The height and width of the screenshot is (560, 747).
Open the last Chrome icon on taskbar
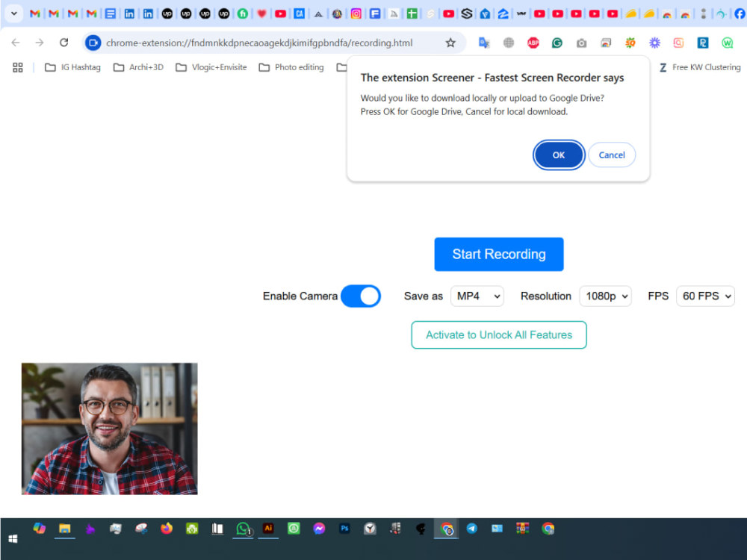[548, 529]
